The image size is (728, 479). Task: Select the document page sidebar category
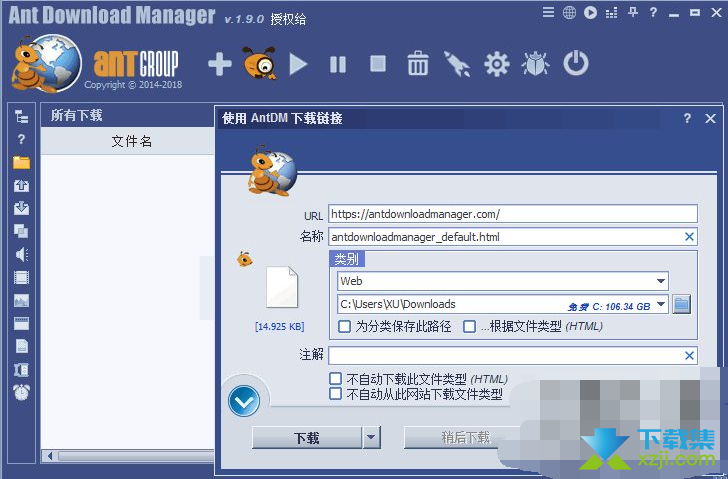21,346
